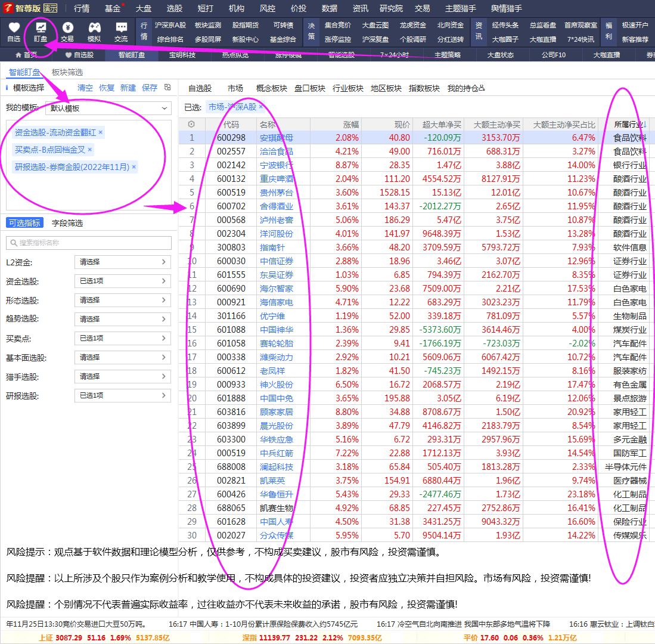
Task: Go to 首页 home icon tab
Action: click(x=26, y=55)
